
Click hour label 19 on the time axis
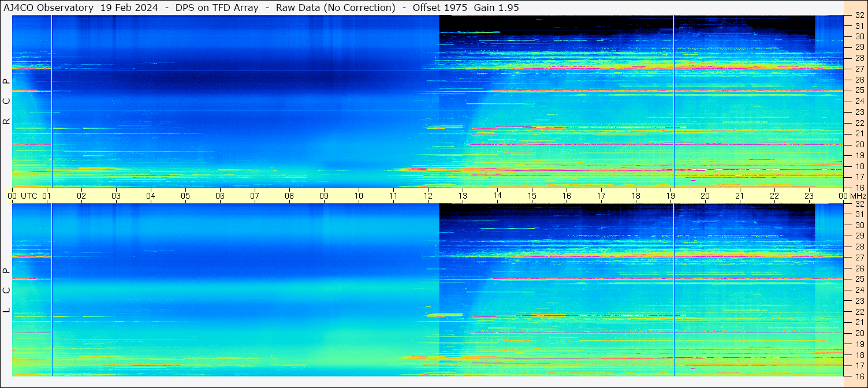tap(670, 196)
